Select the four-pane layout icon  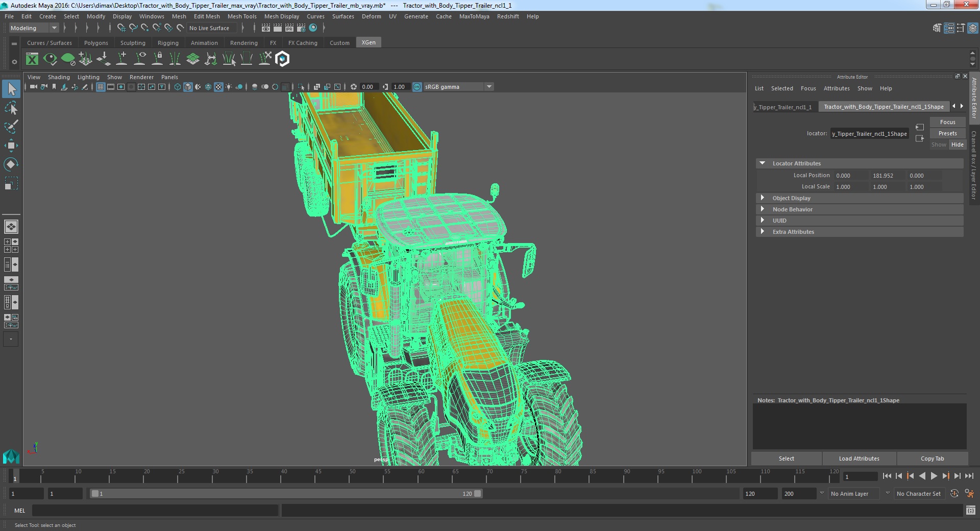coord(11,246)
